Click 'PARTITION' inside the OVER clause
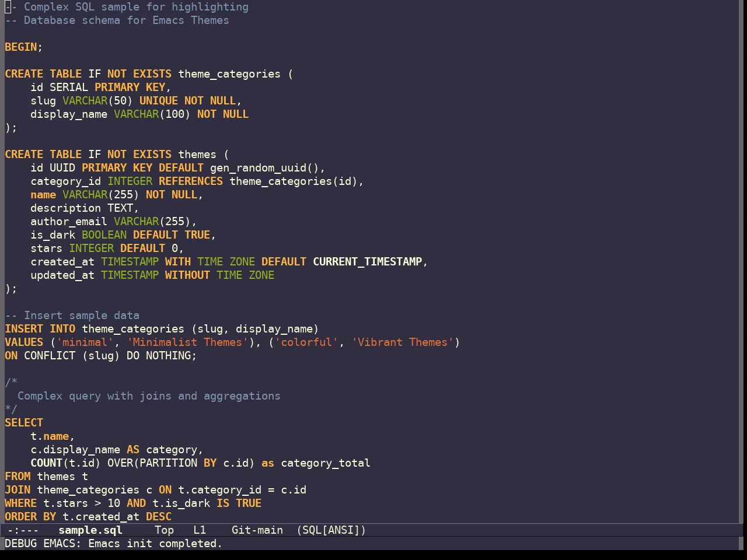Viewport: 747px width, 560px height. click(168, 463)
